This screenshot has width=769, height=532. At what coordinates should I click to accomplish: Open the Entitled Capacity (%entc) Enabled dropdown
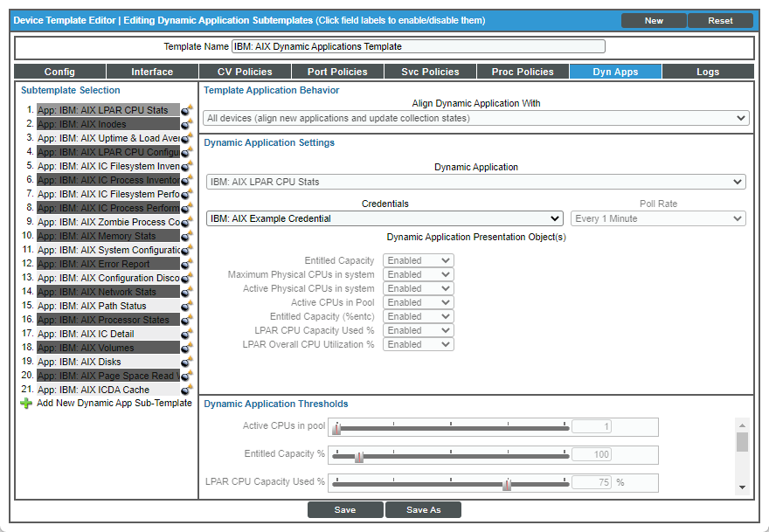click(x=419, y=316)
